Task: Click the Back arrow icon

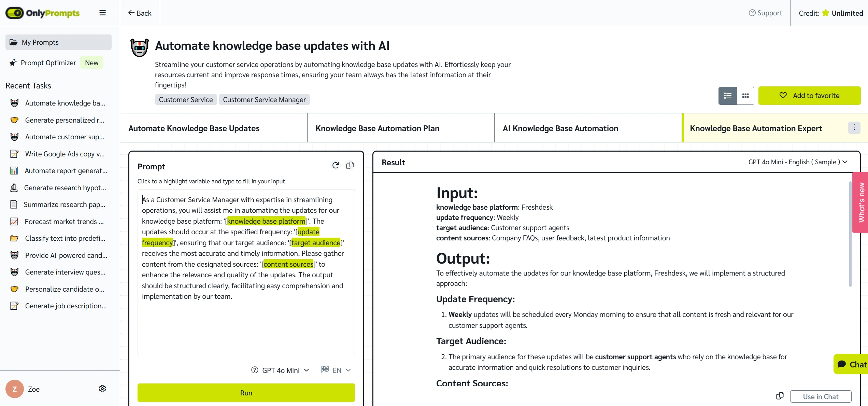Action: coord(130,13)
